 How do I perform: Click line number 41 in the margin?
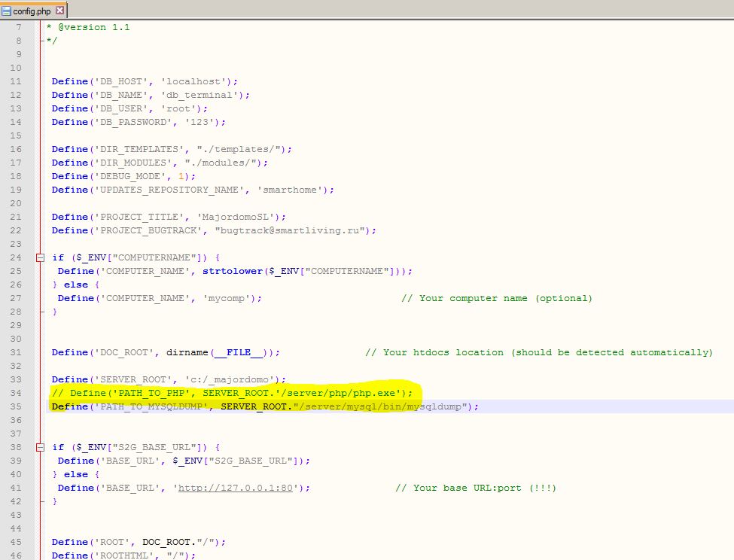coord(16,488)
